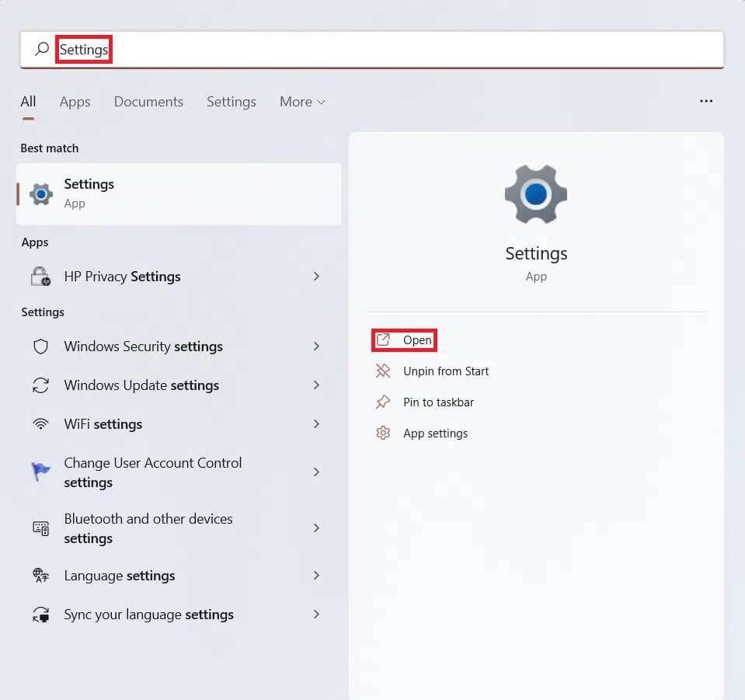Click the Pin to taskbar pin icon
Image resolution: width=745 pixels, height=700 pixels.
click(383, 402)
